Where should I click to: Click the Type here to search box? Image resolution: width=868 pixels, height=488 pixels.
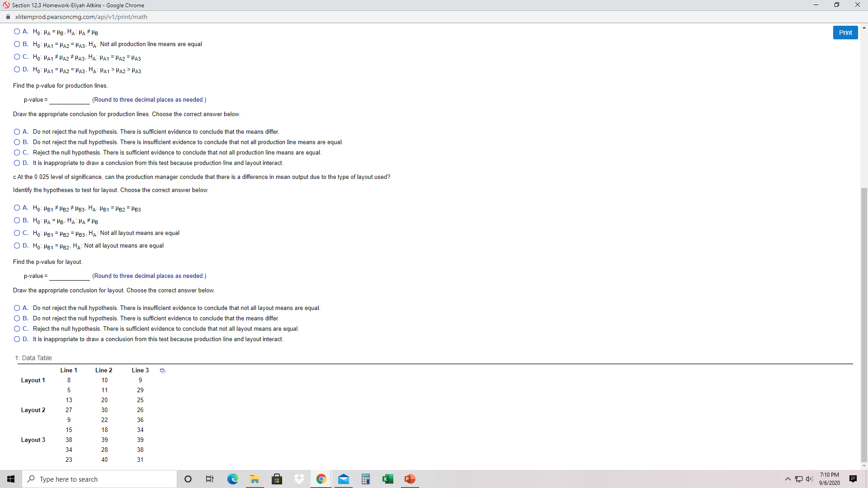point(99,479)
